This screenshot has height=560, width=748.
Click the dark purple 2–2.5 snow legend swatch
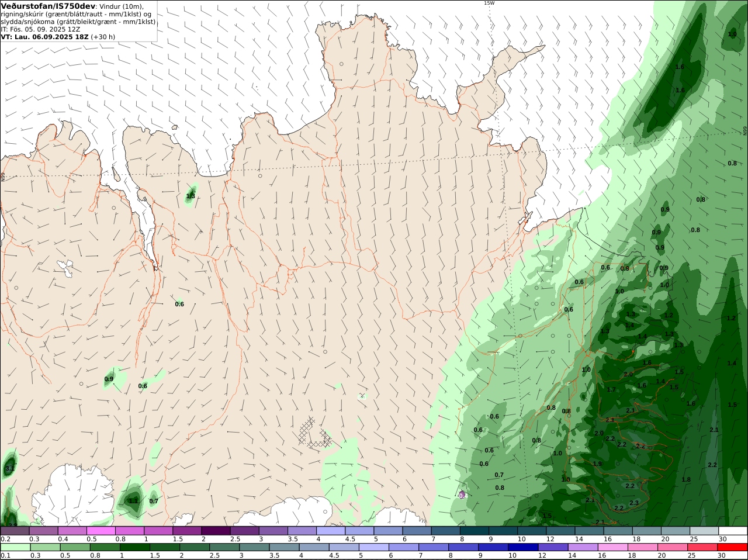click(x=216, y=531)
